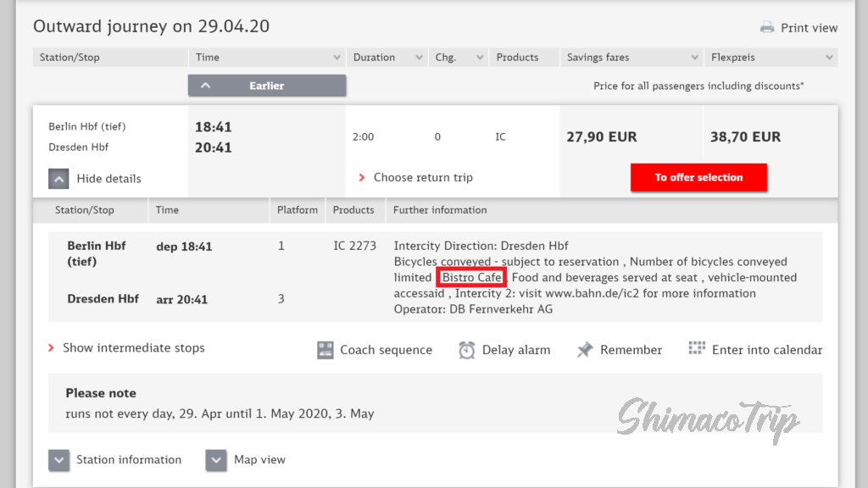Image resolution: width=868 pixels, height=488 pixels.
Task: Click the Delay alarm clock icon
Action: tap(467, 350)
